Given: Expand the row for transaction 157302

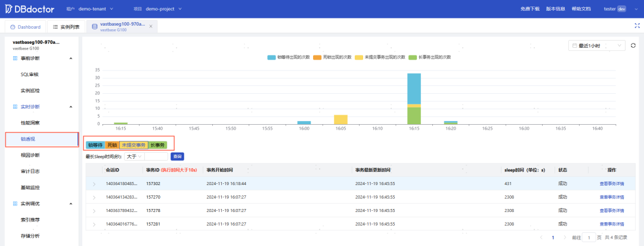Looking at the screenshot, I should [x=94, y=184].
